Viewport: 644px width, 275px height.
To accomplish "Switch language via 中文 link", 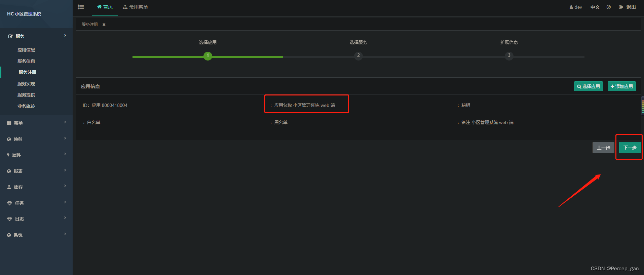I will coord(595,7).
